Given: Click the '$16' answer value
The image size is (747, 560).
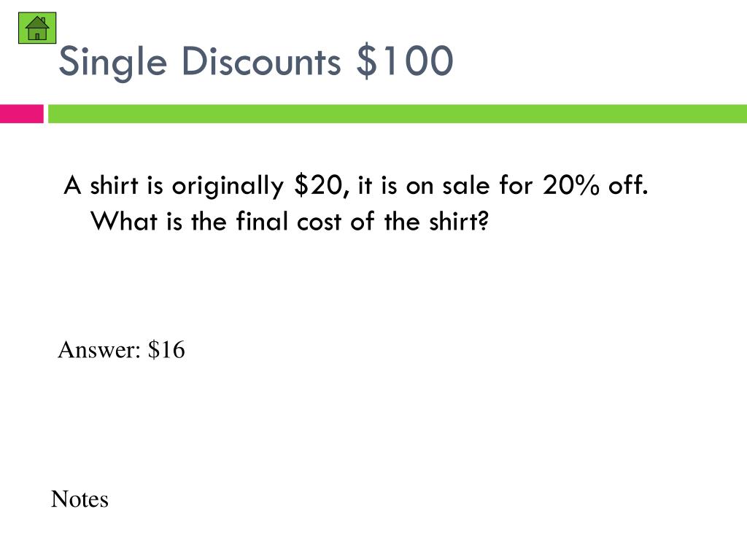Looking at the screenshot, I should tap(166, 349).
